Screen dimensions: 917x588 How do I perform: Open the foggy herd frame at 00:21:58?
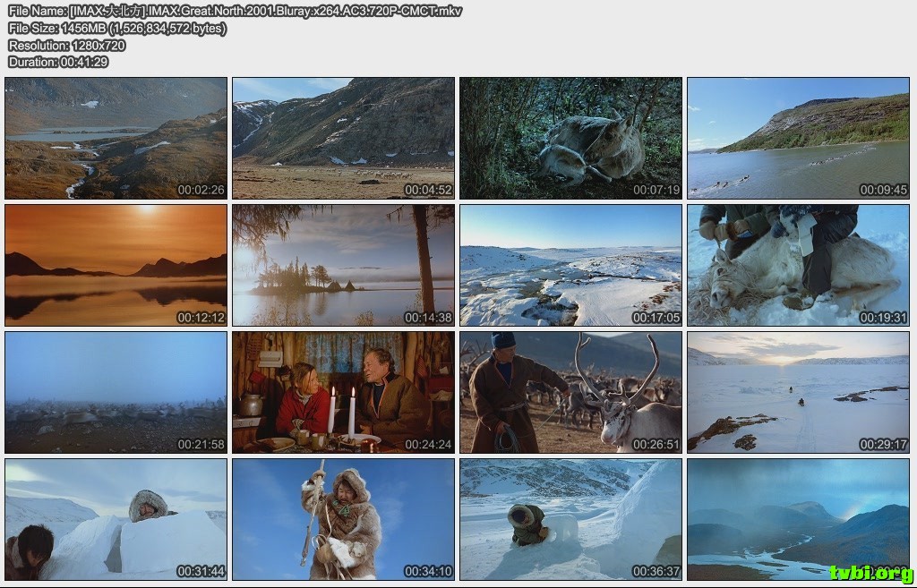click(x=116, y=392)
